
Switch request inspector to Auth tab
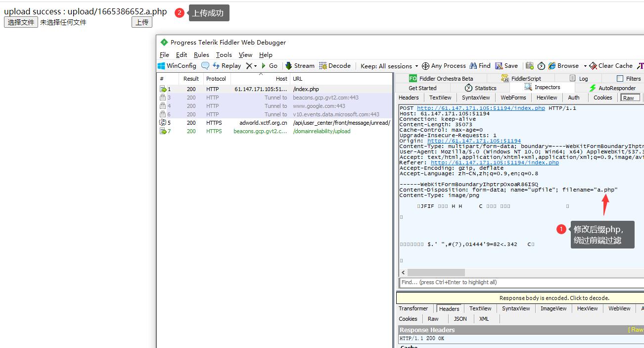(x=574, y=98)
